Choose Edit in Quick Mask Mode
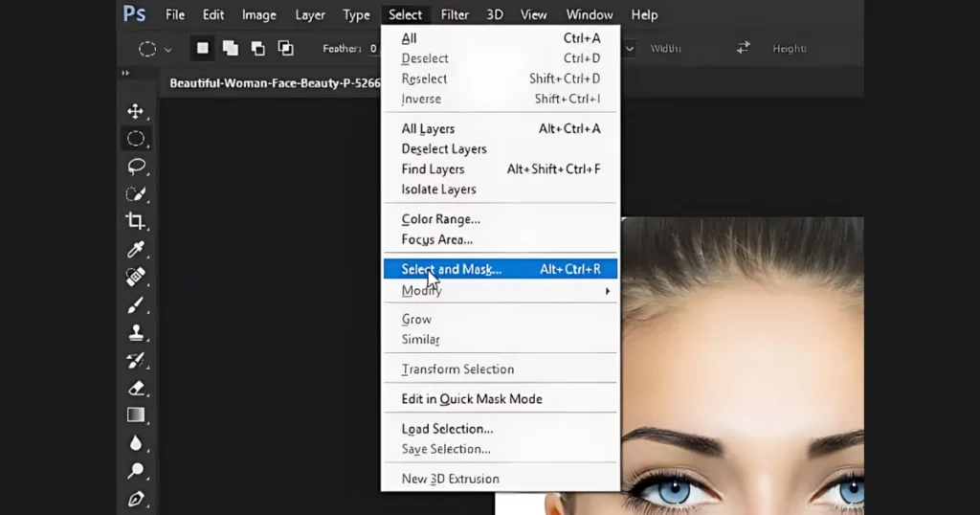Viewport: 980px width, 515px height. point(500,399)
